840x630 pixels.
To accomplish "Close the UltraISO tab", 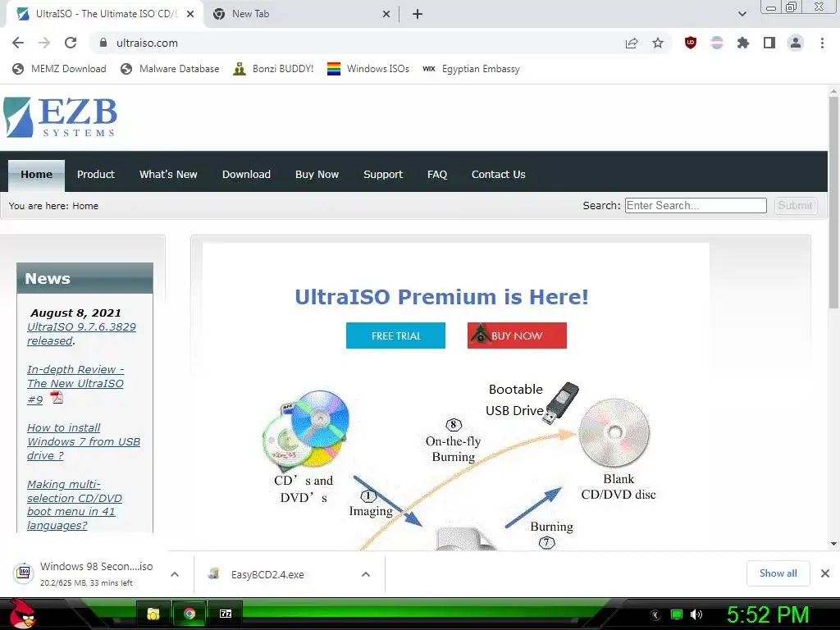I will (190, 14).
